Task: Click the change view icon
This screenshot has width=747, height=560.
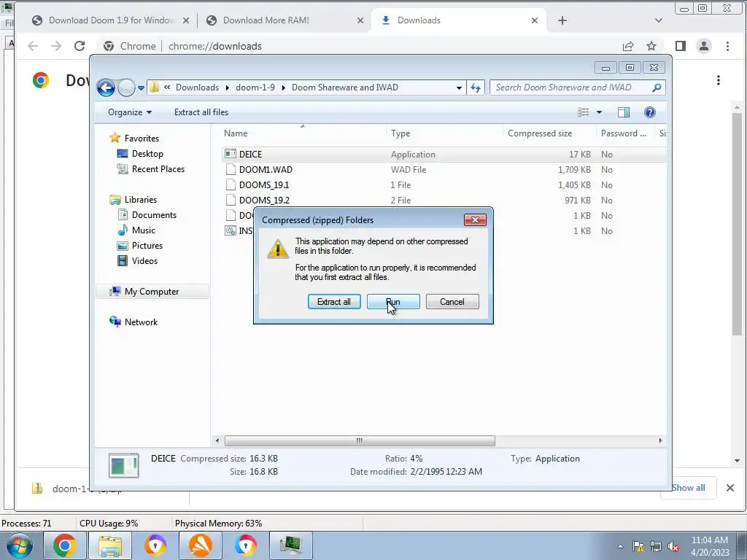Action: [583, 112]
